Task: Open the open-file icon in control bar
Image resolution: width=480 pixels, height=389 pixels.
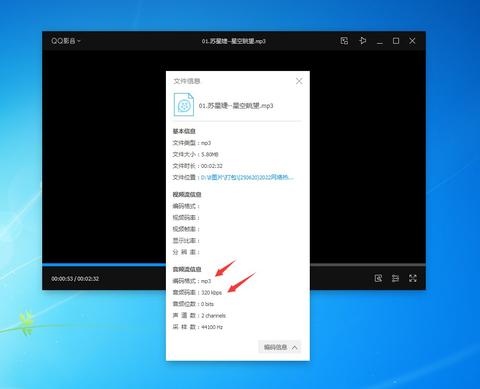Action: pyautogui.click(x=378, y=278)
